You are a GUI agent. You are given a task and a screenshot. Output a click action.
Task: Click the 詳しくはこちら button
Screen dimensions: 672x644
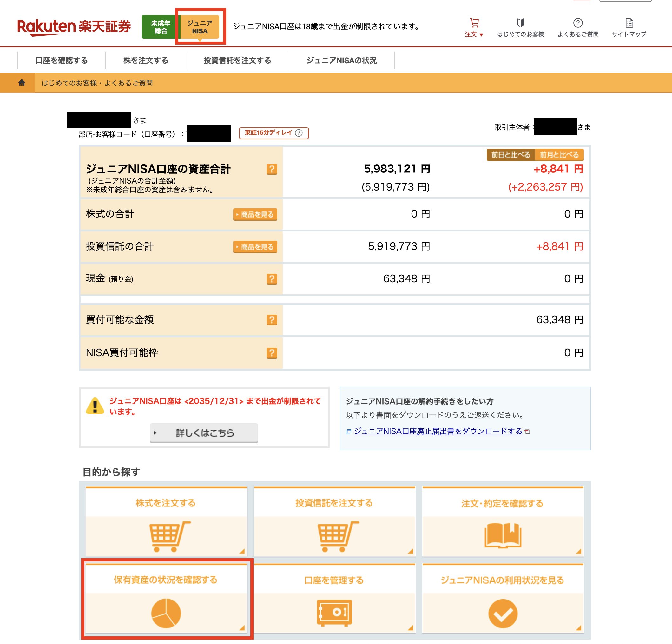204,433
